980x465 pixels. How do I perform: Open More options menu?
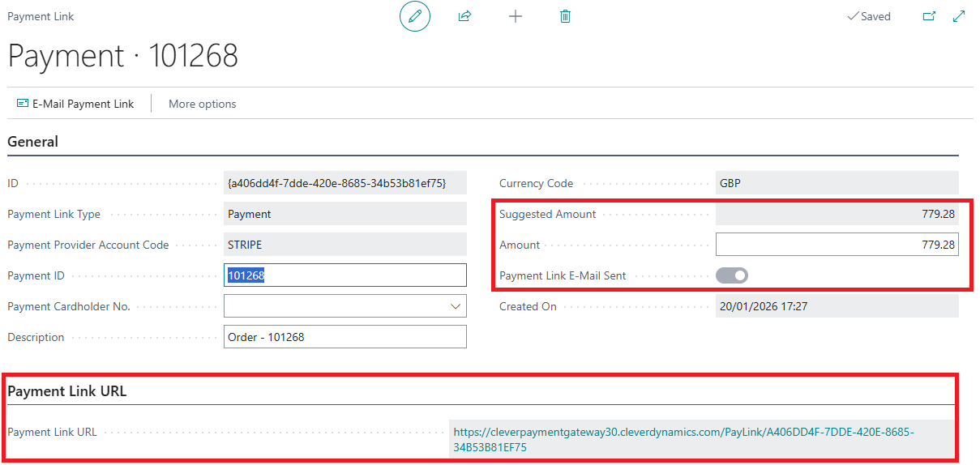pos(202,104)
